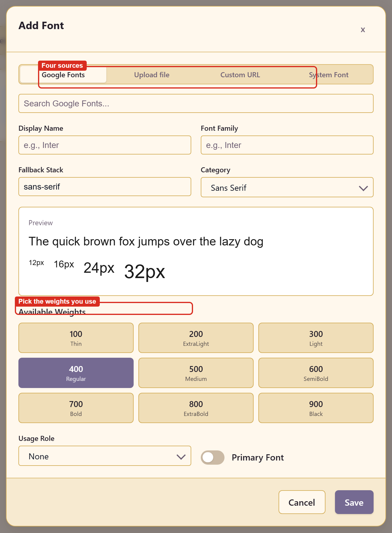Click the Cancel button
Viewport: 392px width, 533px height.
(302, 502)
